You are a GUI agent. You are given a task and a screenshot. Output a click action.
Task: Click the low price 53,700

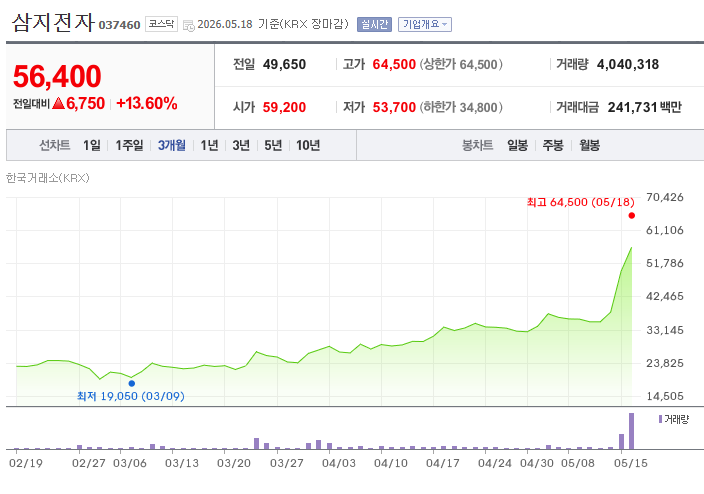coord(394,107)
